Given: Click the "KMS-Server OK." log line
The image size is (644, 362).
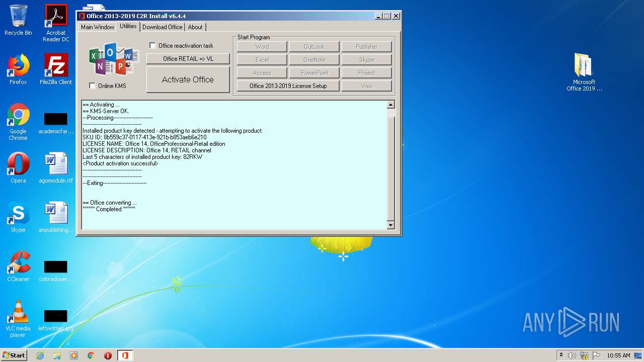Looking at the screenshot, I should coord(106,111).
